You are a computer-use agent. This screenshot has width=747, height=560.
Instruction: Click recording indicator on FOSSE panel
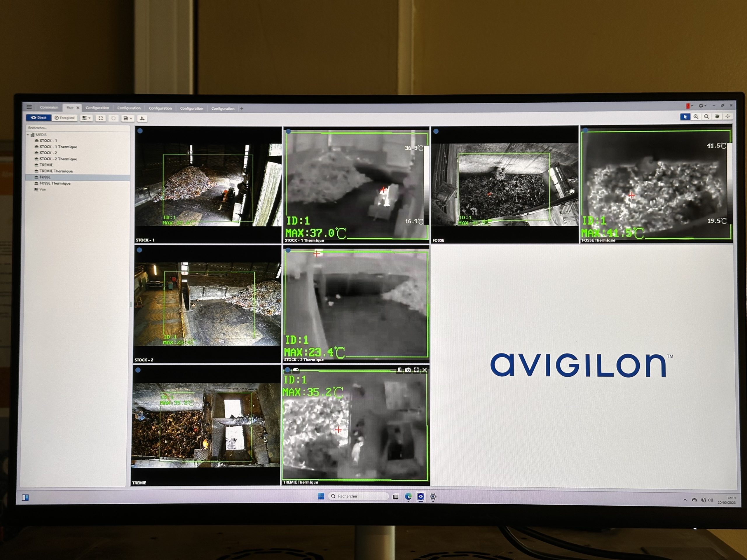pos(436,131)
